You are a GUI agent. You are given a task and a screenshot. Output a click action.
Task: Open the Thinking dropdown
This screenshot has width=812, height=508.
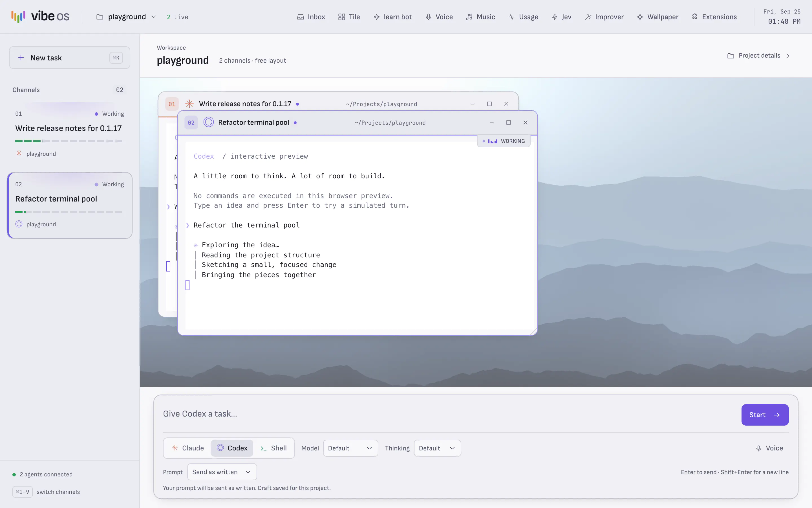click(437, 448)
